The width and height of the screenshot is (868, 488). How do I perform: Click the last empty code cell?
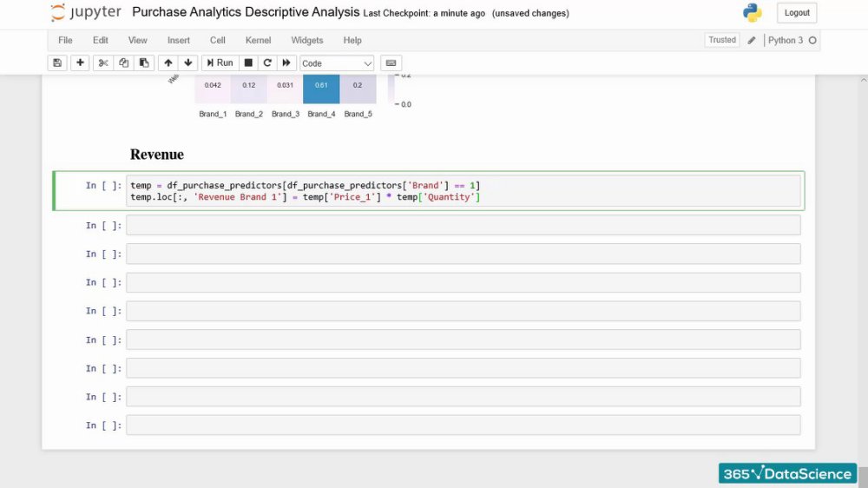(464, 425)
